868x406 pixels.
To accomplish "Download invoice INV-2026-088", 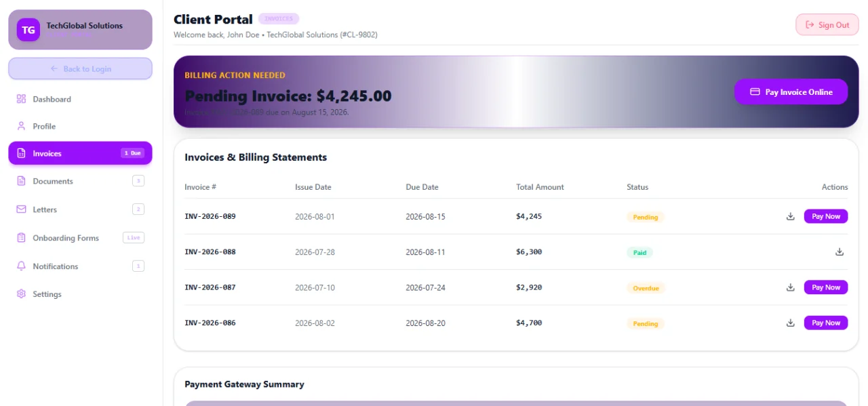I will [x=840, y=251].
